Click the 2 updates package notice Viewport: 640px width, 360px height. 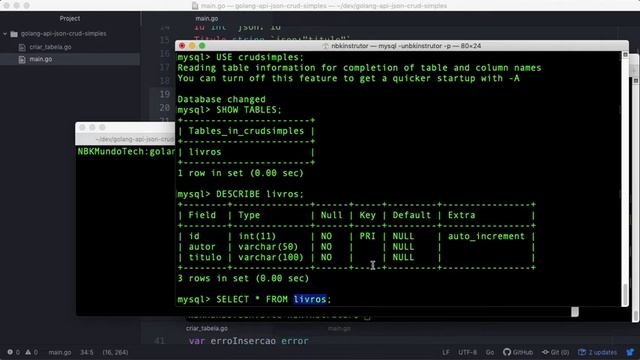pyautogui.click(x=598, y=352)
